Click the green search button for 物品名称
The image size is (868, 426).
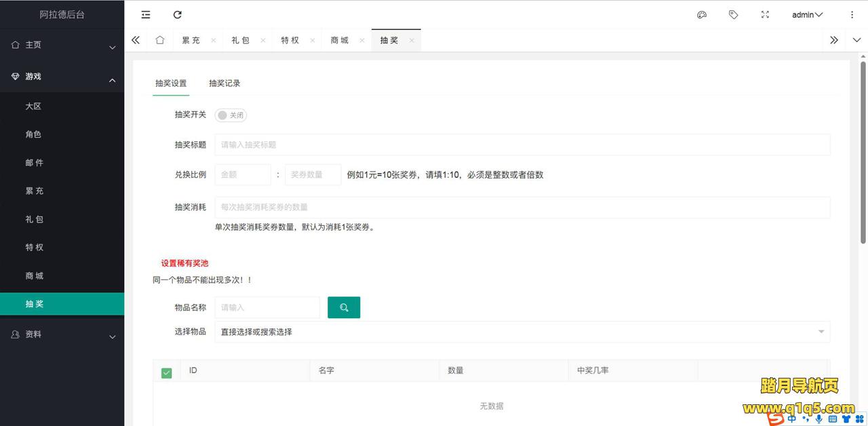pos(344,307)
